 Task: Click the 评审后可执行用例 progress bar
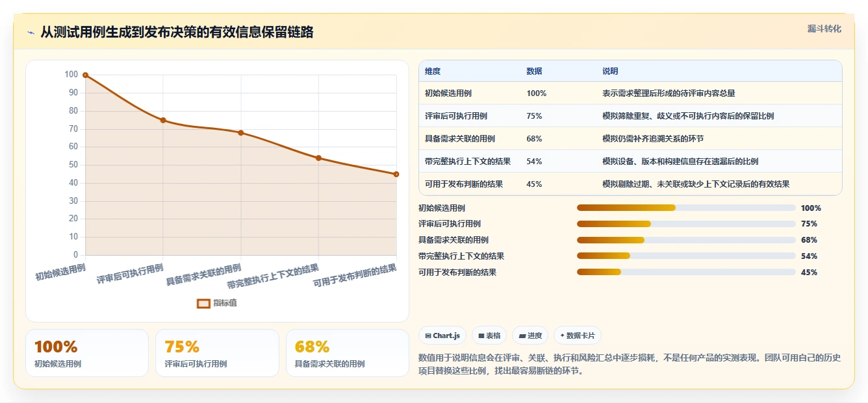686,224
